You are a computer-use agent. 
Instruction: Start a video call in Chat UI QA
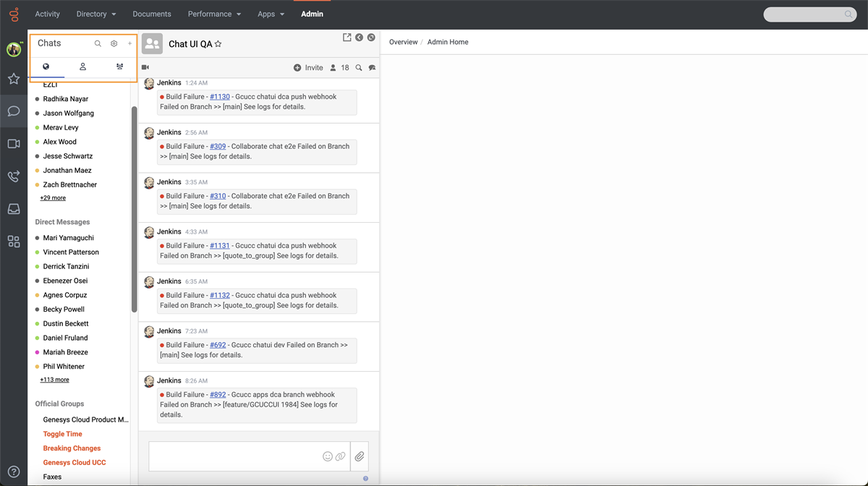pyautogui.click(x=145, y=67)
